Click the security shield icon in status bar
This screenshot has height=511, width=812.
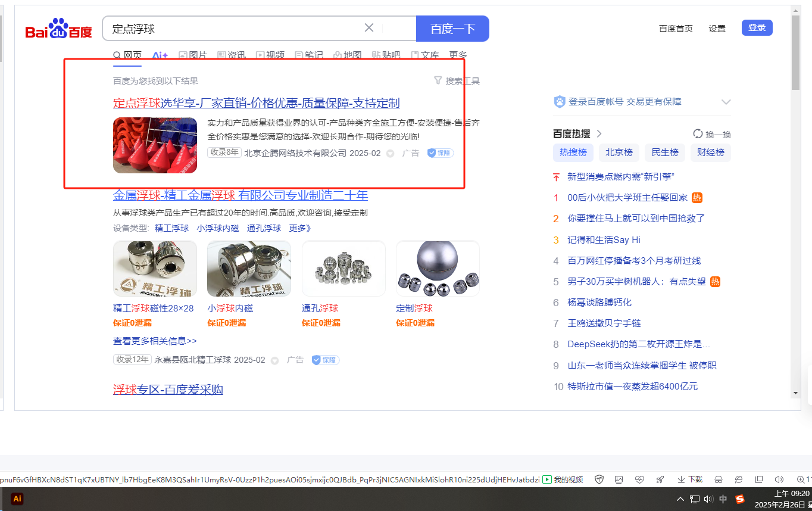tap(599, 479)
